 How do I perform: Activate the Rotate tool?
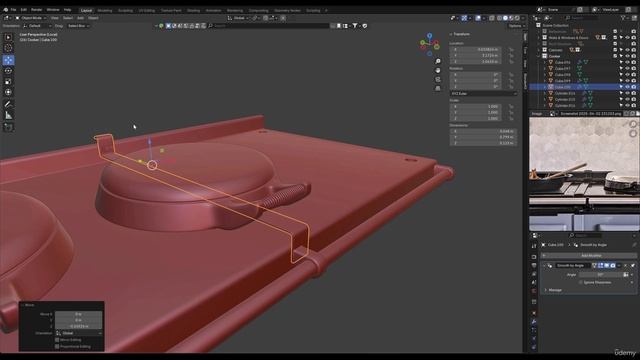(x=8, y=71)
